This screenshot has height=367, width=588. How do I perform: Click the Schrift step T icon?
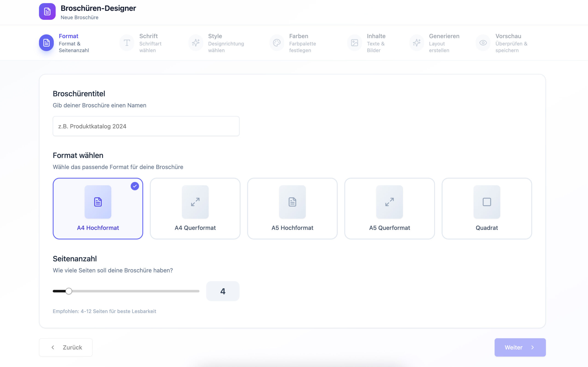pyautogui.click(x=127, y=43)
